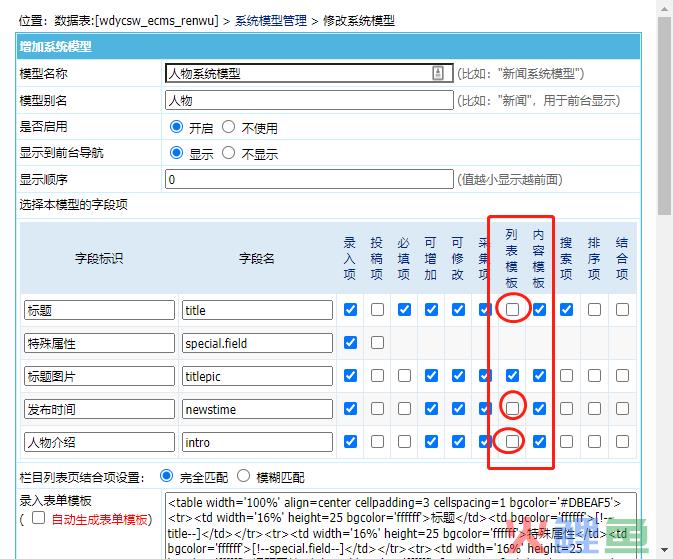Check 结合项 checkbox for intro row
Image resolution: width=673 pixels, height=559 pixels.
(622, 441)
